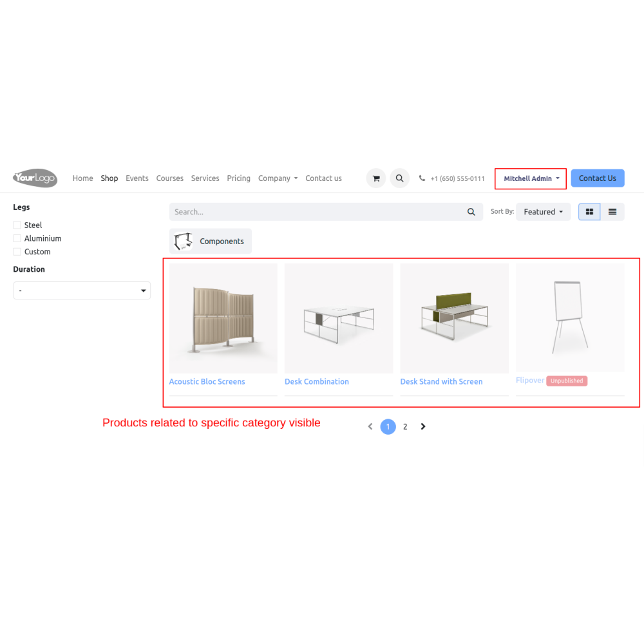Open the Shop menu item
Viewport: 644px width, 644px height.
tap(109, 178)
